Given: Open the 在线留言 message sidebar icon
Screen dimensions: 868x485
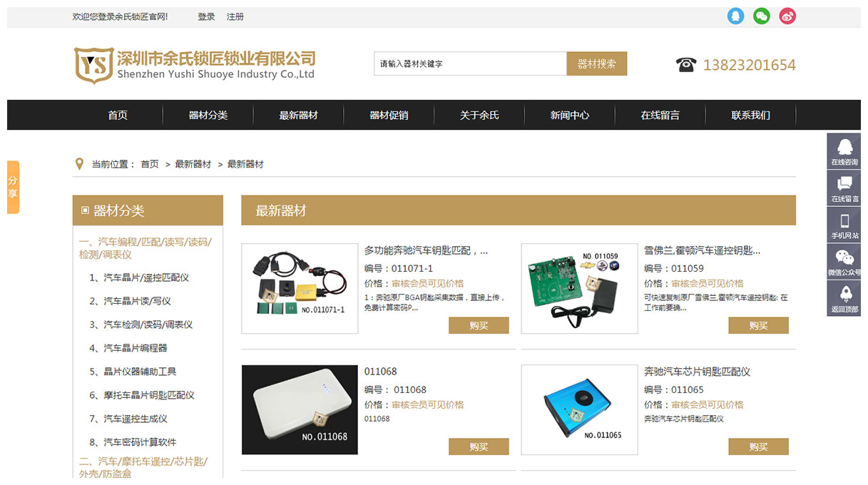Looking at the screenshot, I should click(844, 188).
